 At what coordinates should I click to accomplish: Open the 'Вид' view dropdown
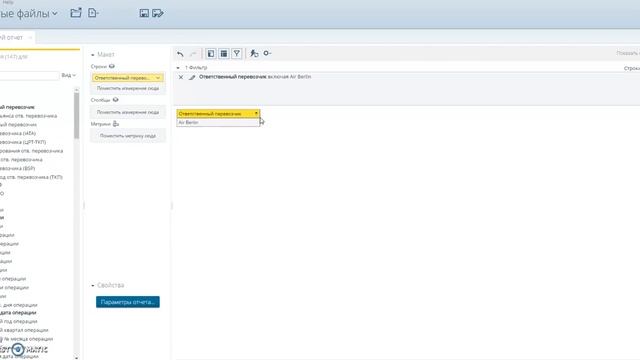[x=69, y=75]
